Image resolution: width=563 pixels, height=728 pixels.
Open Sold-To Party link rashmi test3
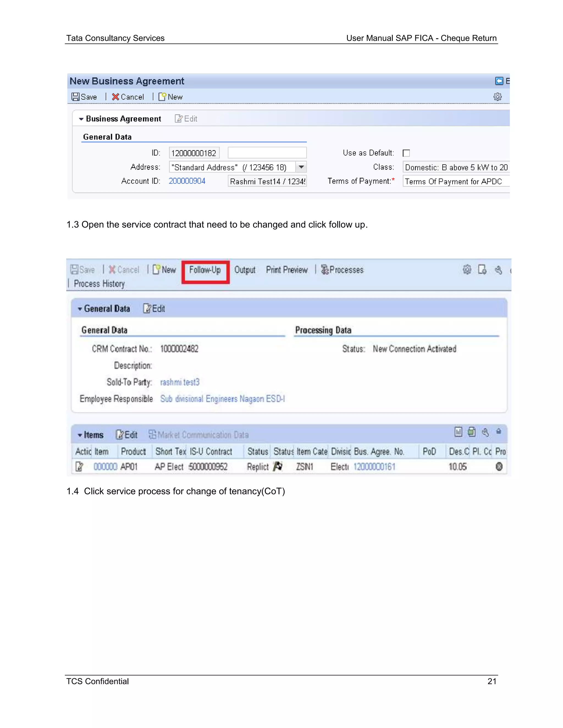click(180, 382)
